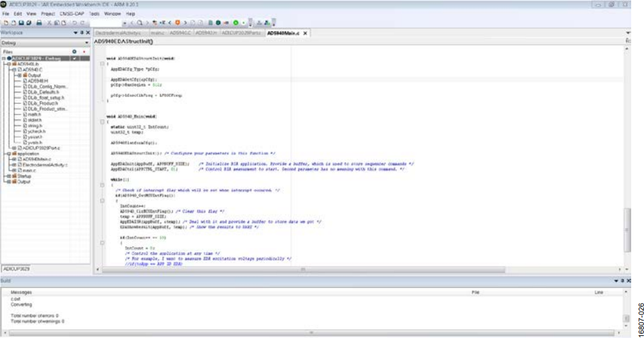This screenshot has width=644, height=338.
Task: Click the editor horizontal scrollbar
Action: click(x=303, y=269)
